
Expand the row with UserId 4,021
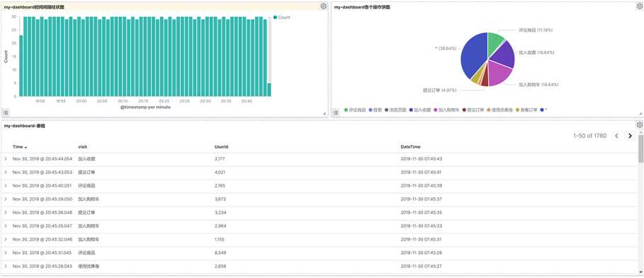6,172
